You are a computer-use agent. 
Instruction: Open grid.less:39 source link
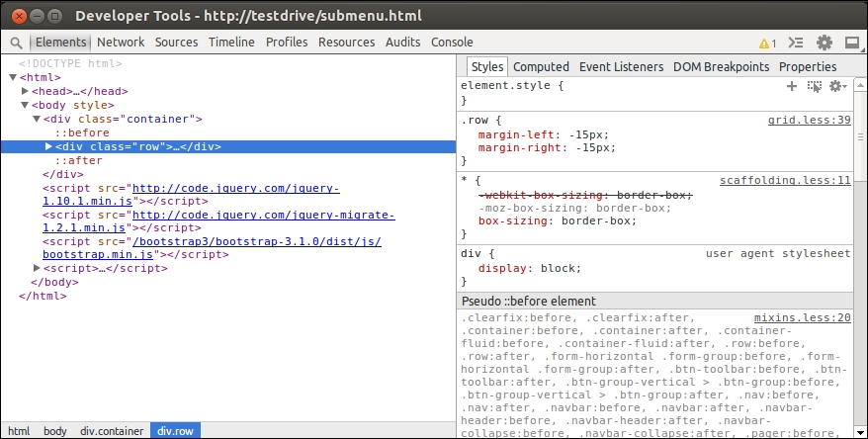click(810, 120)
